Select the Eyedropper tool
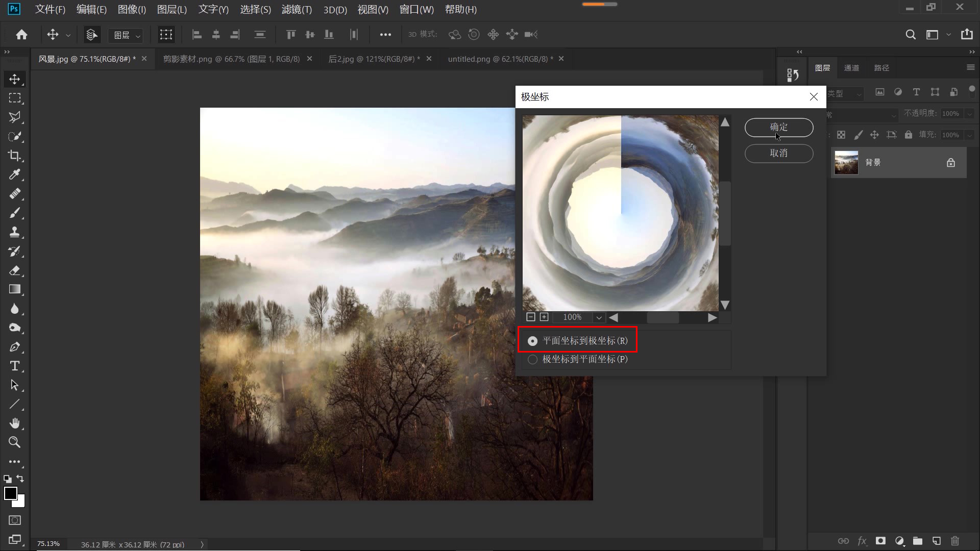The width and height of the screenshot is (980, 551). pyautogui.click(x=14, y=174)
